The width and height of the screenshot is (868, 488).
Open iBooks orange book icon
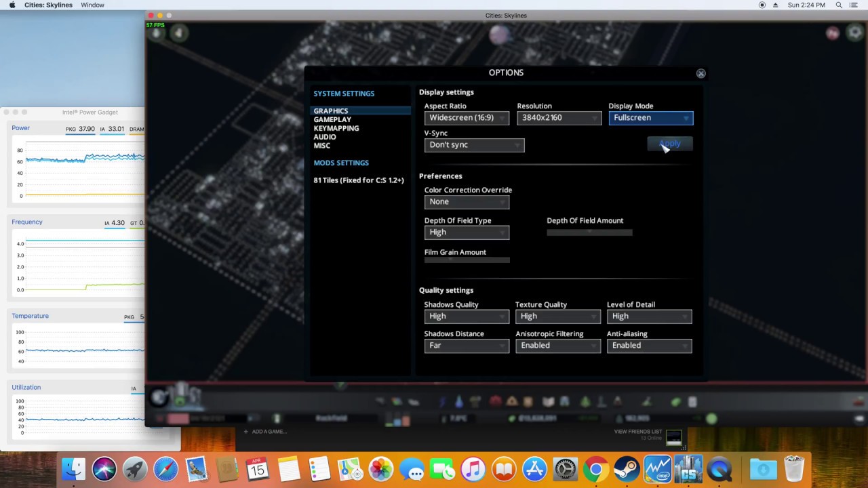tap(504, 469)
